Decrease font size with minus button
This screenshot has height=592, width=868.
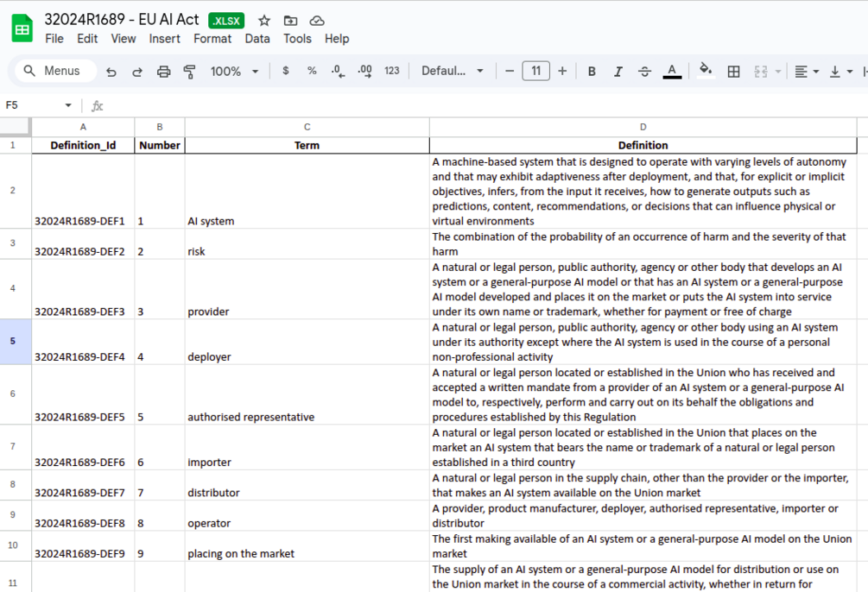[510, 71]
